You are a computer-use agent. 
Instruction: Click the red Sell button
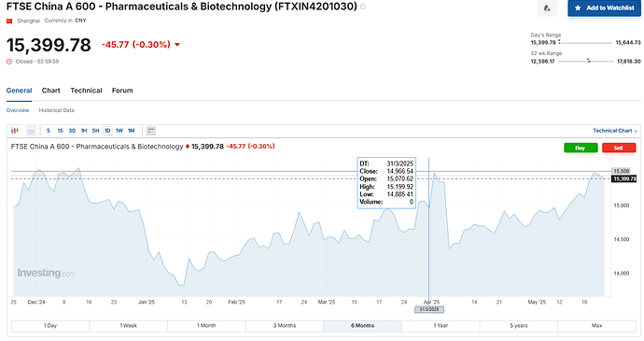click(619, 148)
